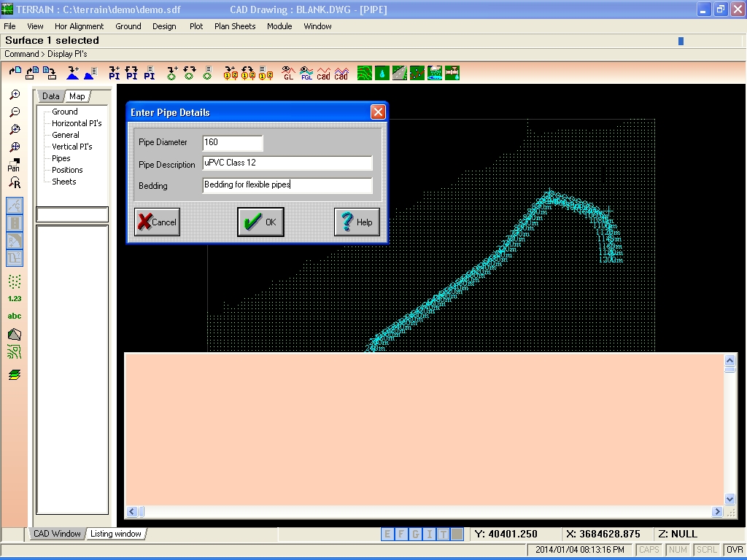
Task: Confirm pipe details with OK button
Action: (x=260, y=222)
